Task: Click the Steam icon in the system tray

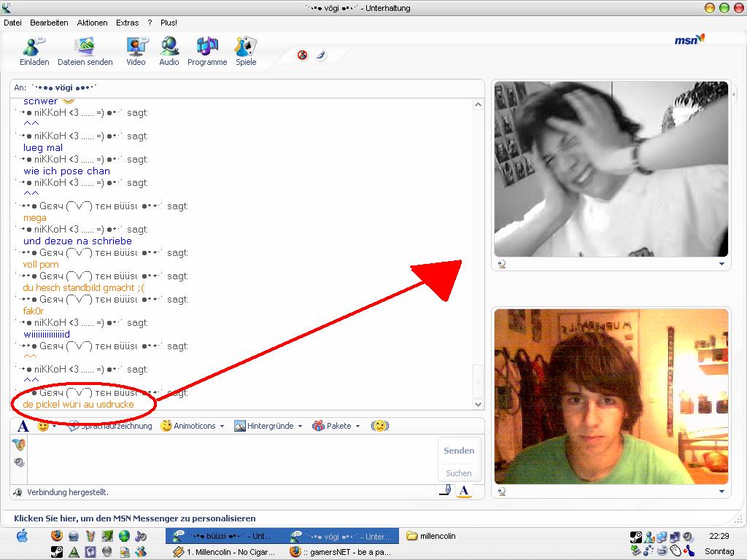Action: (635, 537)
